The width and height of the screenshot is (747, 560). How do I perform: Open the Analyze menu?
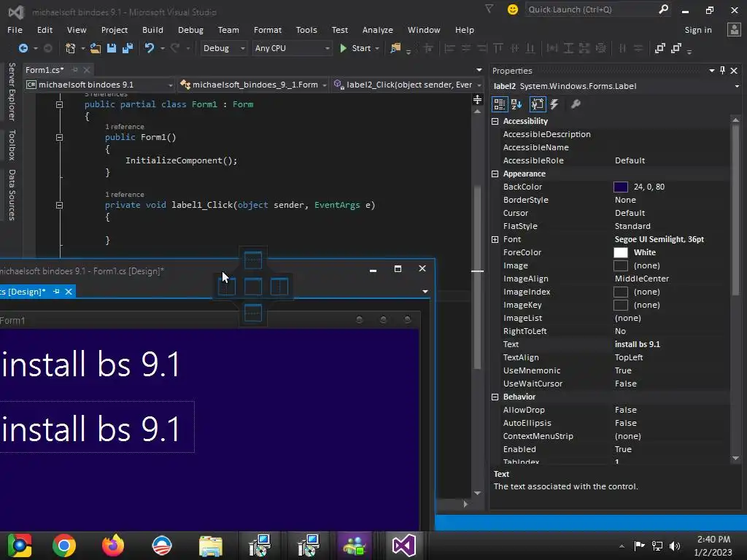tap(377, 30)
